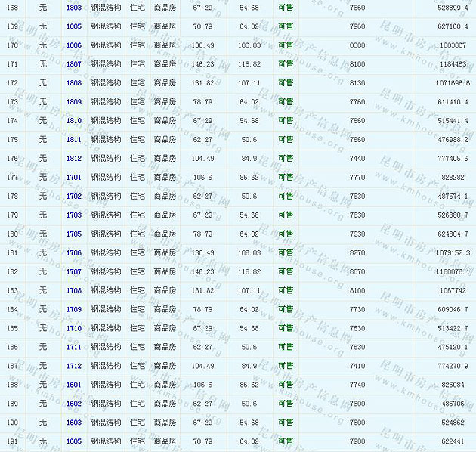This screenshot has height=452, width=476.
Task: Open details for room 1807
Action: click(x=73, y=64)
